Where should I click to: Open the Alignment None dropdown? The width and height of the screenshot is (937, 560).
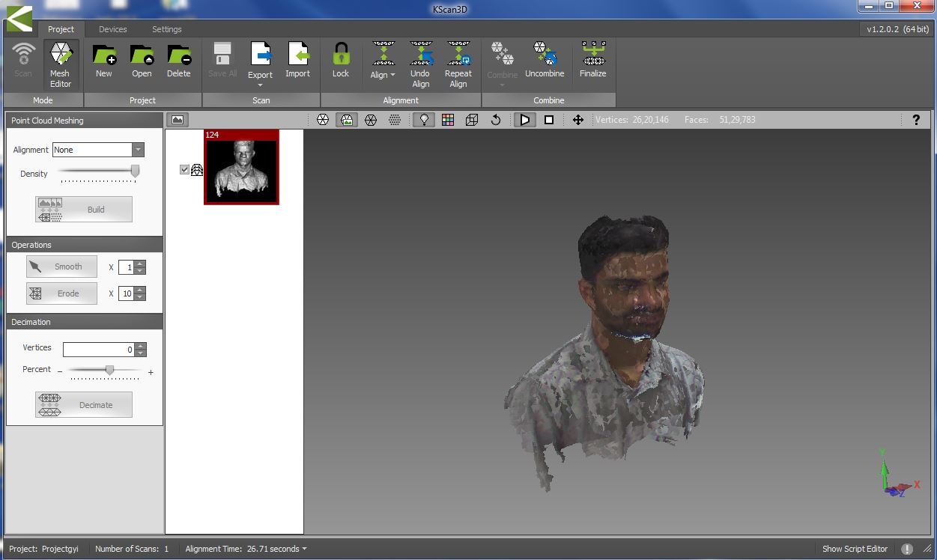coord(137,150)
